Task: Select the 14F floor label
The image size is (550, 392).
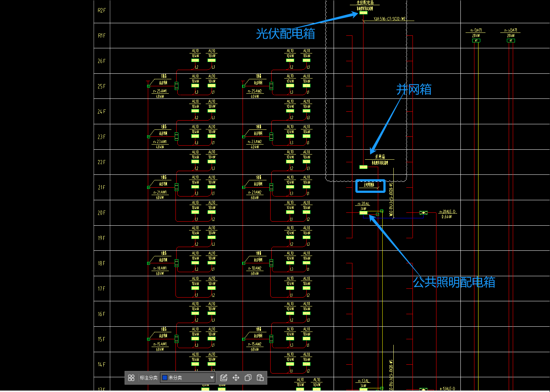Action: pyautogui.click(x=102, y=365)
